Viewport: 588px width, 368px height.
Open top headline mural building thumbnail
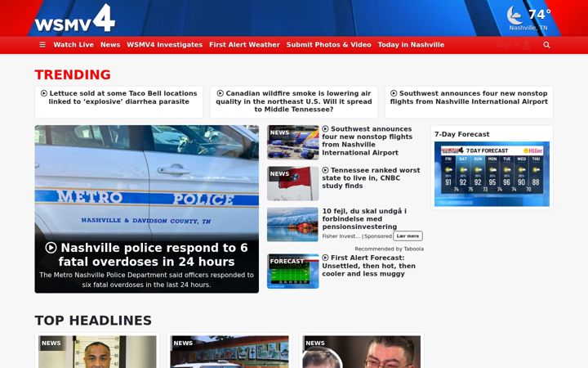[229, 352]
